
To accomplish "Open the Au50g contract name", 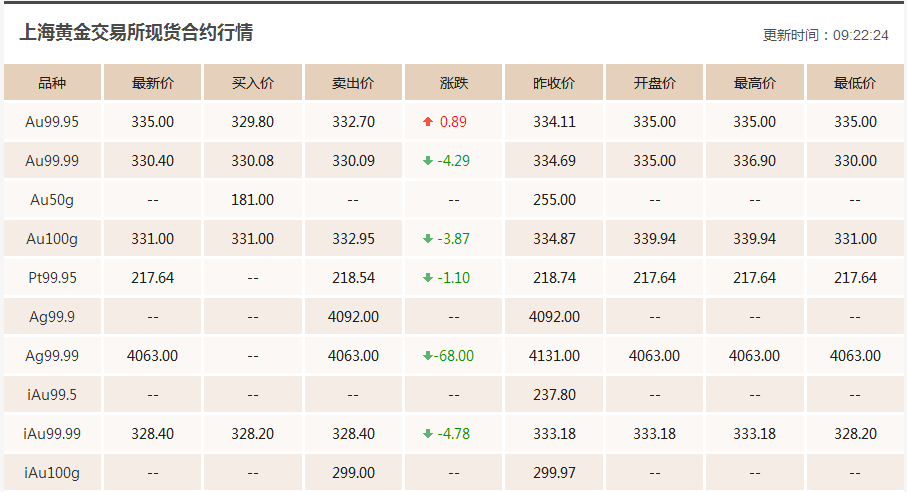I will coord(52,200).
